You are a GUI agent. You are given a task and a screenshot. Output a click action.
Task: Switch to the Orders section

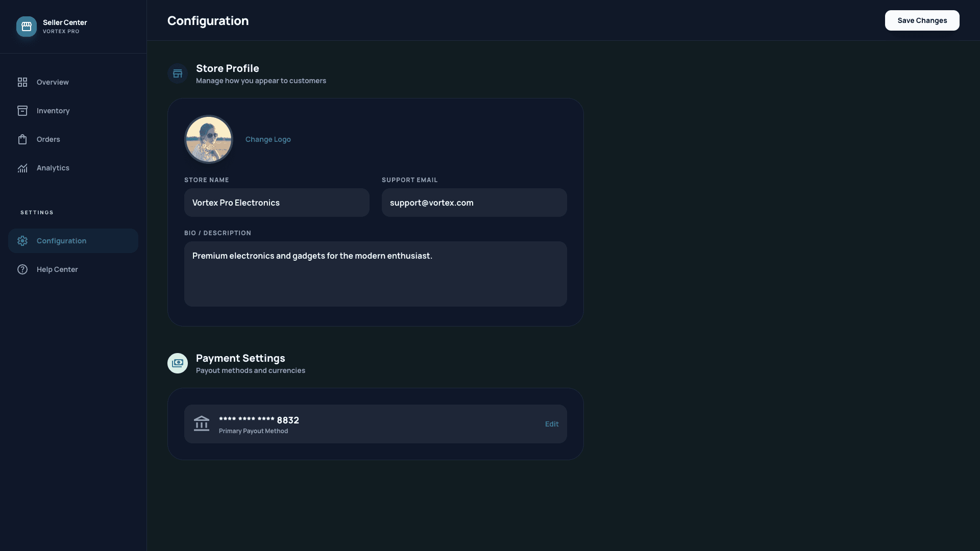click(48, 139)
